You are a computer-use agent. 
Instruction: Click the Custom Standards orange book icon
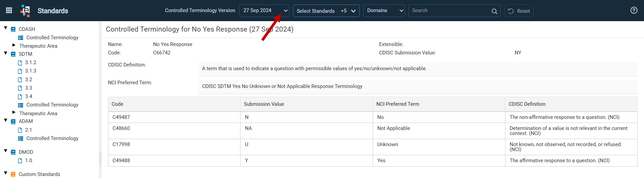tap(13, 174)
